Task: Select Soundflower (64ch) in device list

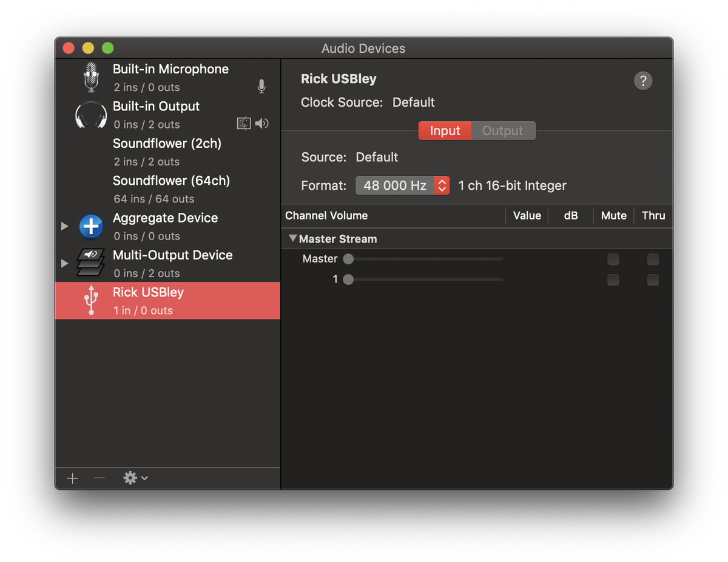Action: tap(167, 189)
